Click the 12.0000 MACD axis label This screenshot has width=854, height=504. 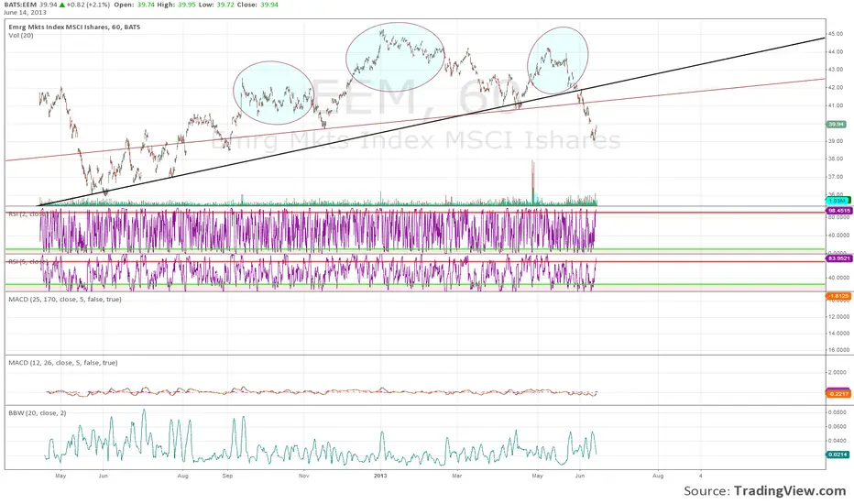click(838, 316)
